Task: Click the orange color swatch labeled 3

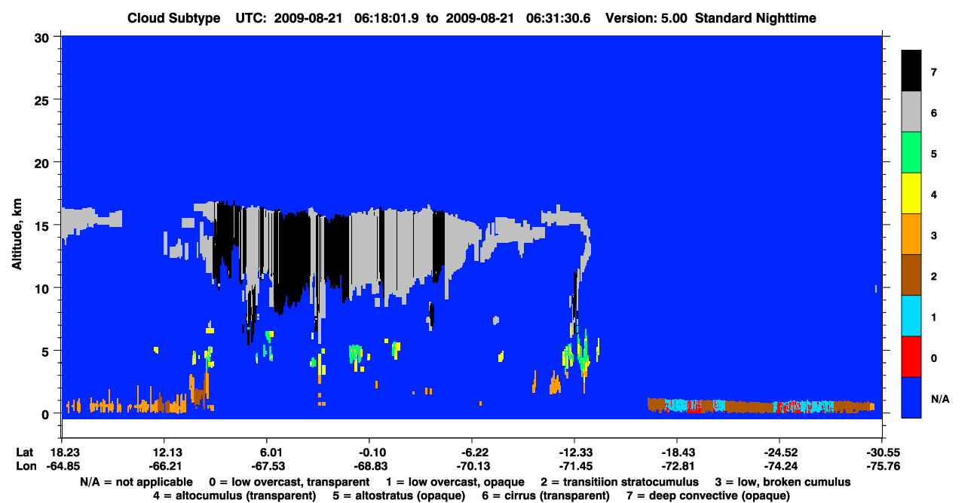Action: [x=911, y=235]
